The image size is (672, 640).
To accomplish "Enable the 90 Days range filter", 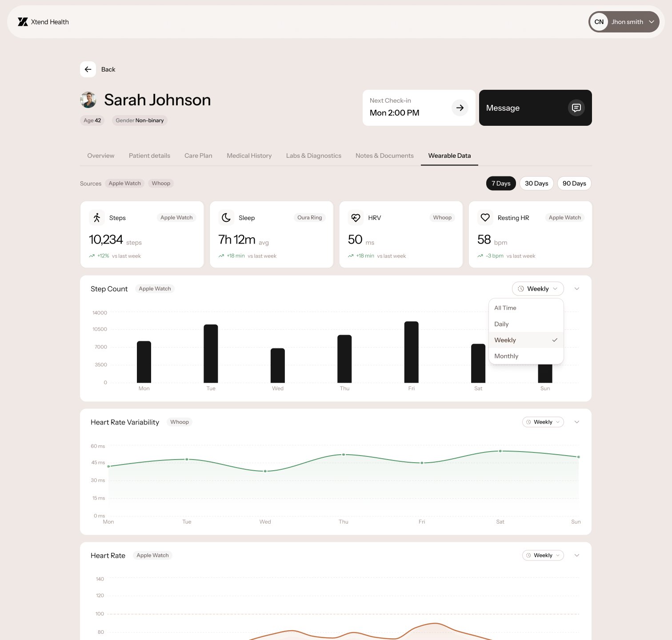I will tap(574, 183).
